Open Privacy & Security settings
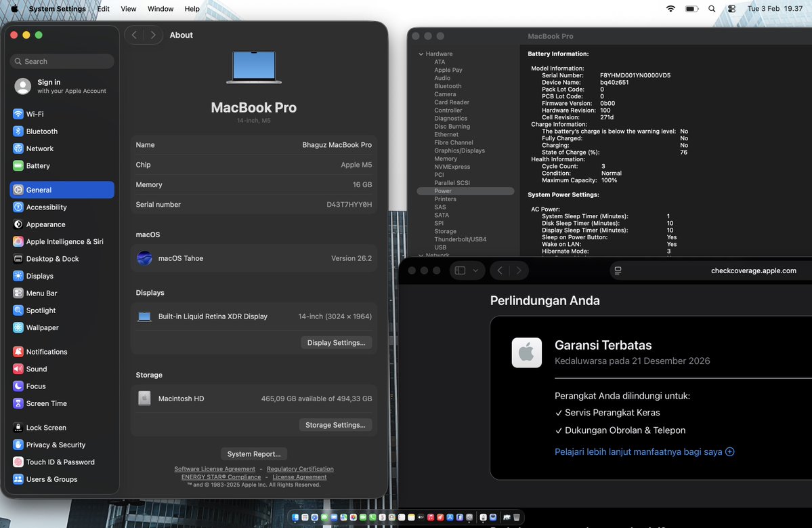Image resolution: width=812 pixels, height=528 pixels. click(62, 445)
